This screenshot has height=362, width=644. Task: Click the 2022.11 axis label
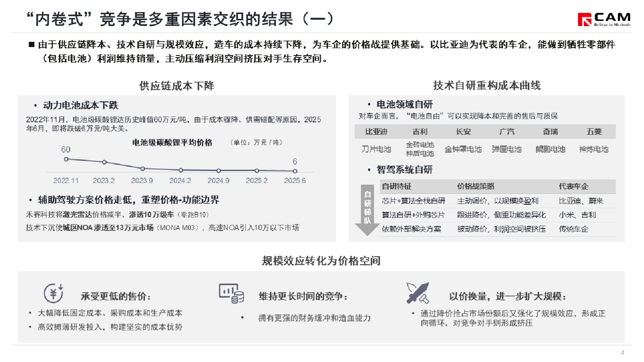coord(66,181)
